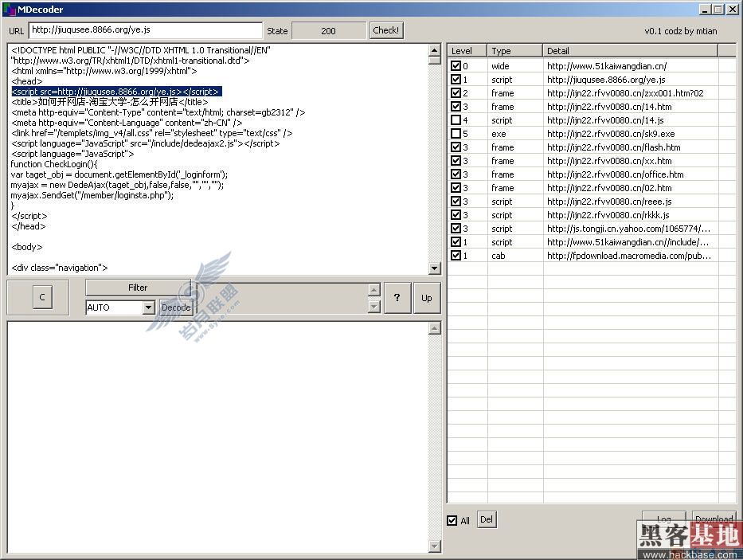
Task: Click the ? help button
Action: tap(397, 297)
